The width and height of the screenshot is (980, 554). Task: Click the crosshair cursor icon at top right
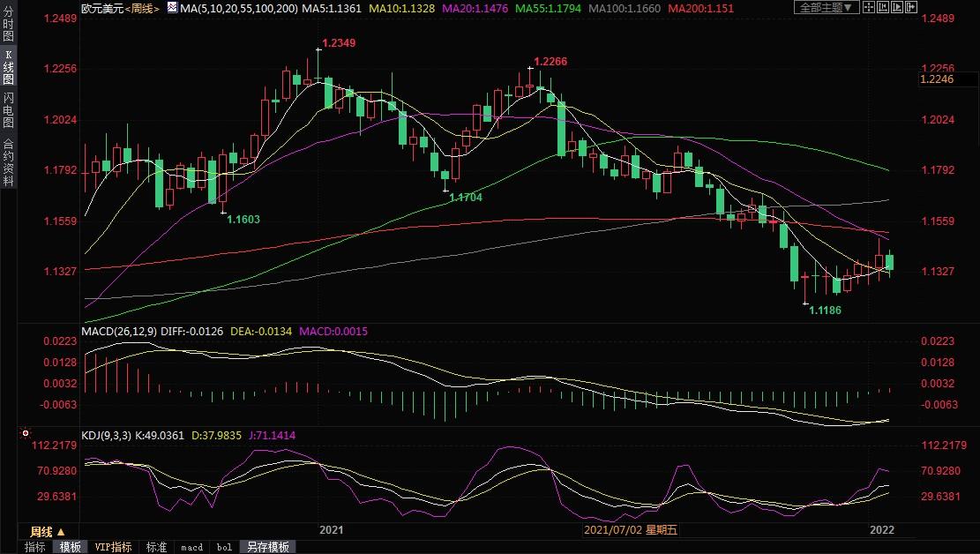coord(869,7)
